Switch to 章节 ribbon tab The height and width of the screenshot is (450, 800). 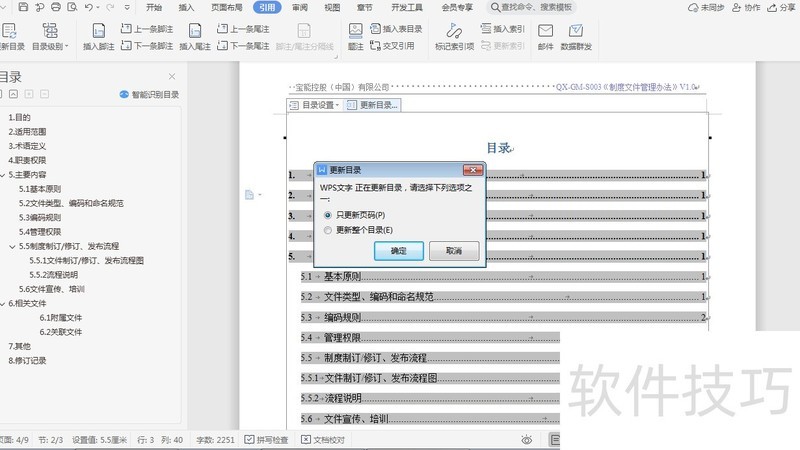pyautogui.click(x=364, y=7)
